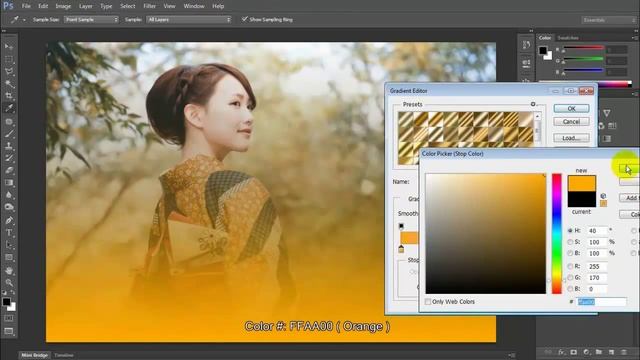Open Sample Size dropdown
Screen dimensions: 640x360
(91, 19)
